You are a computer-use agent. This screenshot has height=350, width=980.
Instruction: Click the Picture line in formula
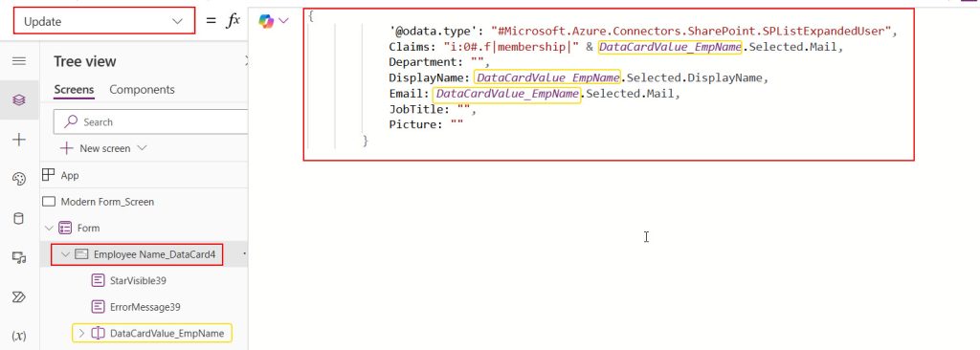[426, 125]
